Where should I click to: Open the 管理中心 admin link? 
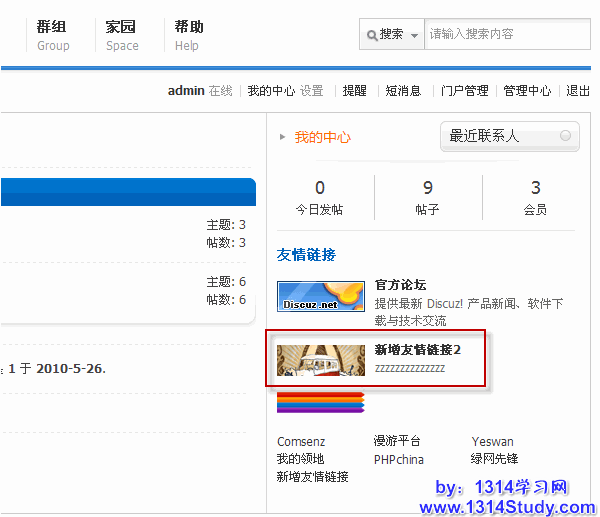click(527, 91)
